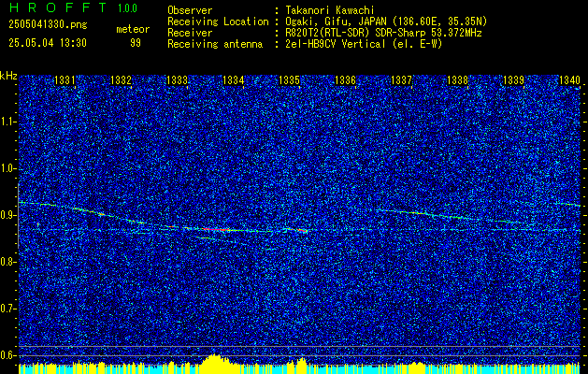Click the Receiver label
The image size is (588, 374).
click(190, 33)
